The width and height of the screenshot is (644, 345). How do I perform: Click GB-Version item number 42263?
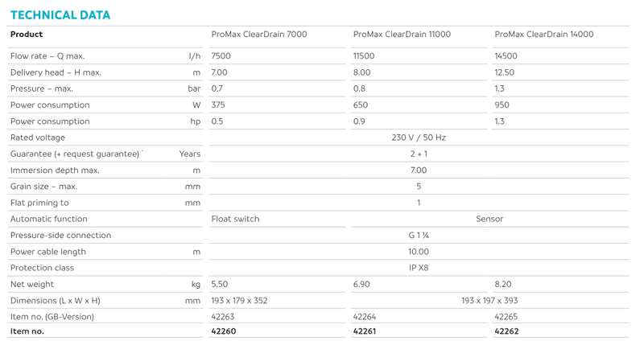[x=223, y=317]
